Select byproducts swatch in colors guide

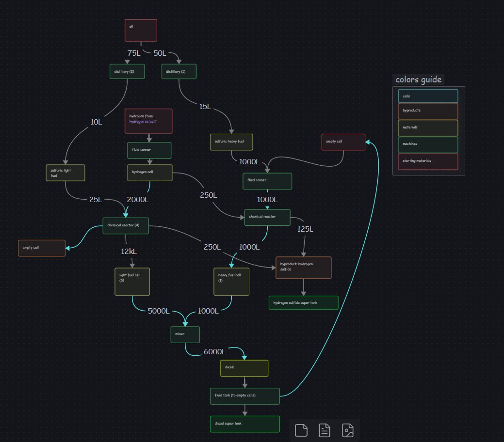point(428,111)
